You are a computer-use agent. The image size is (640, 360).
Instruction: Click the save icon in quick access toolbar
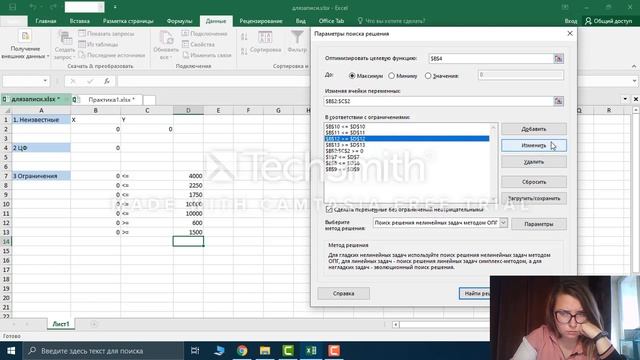13,7
